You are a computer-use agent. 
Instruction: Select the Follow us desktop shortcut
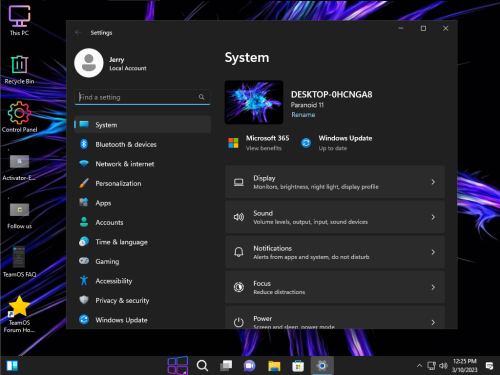point(19,215)
